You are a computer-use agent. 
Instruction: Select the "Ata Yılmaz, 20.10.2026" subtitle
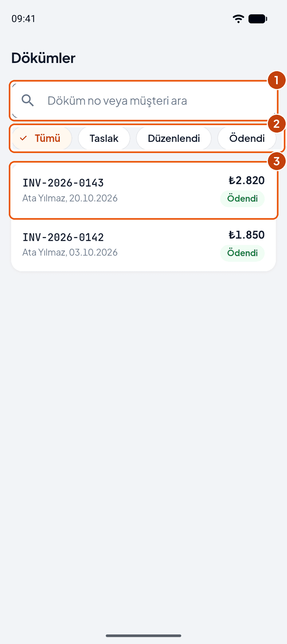[x=70, y=198]
